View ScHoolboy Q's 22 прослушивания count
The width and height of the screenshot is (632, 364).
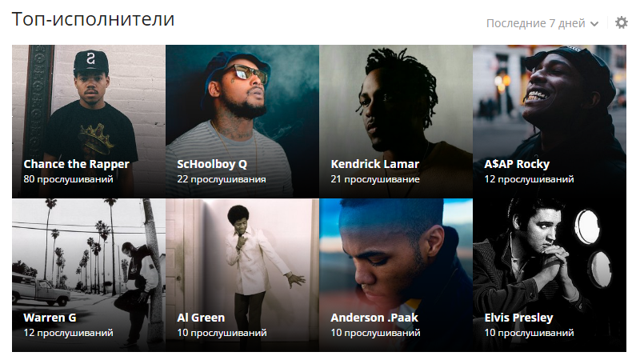222,179
